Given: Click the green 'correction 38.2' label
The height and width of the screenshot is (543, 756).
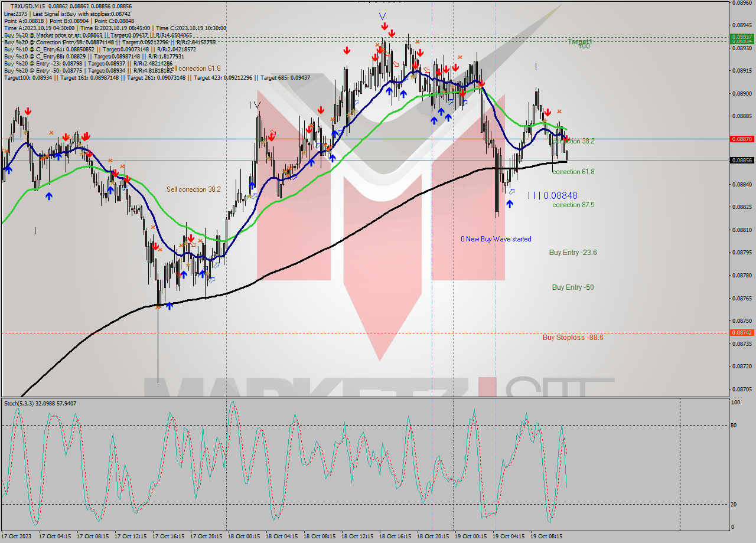Looking at the screenshot, I should click(573, 141).
